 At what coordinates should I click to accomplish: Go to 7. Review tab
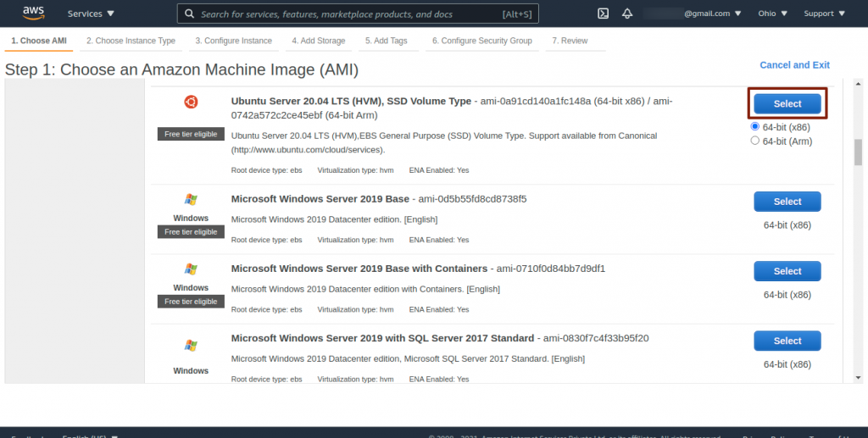[570, 41]
